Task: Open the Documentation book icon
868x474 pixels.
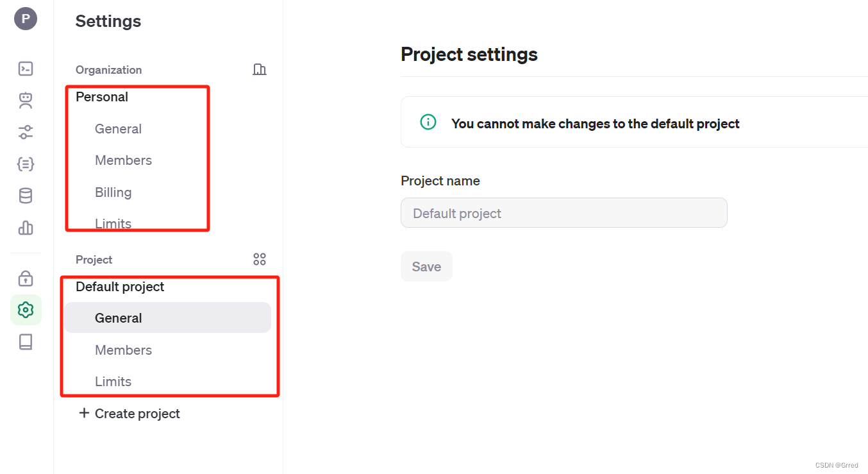Action: tap(26, 342)
